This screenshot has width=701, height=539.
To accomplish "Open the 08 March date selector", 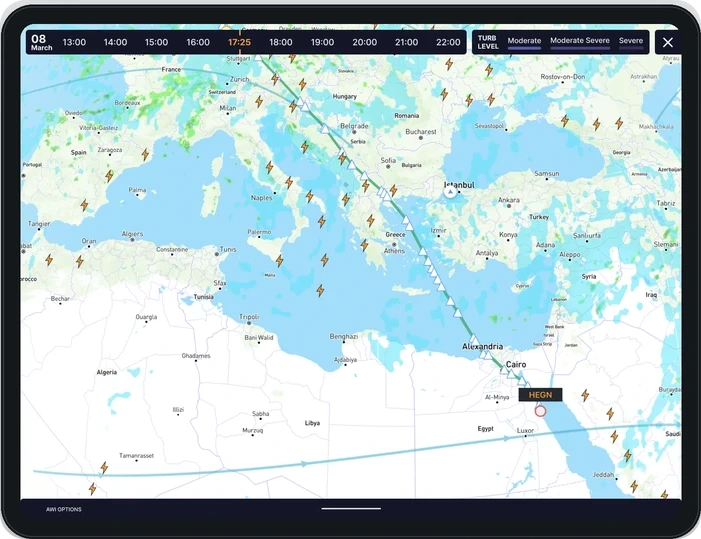I will click(41, 42).
